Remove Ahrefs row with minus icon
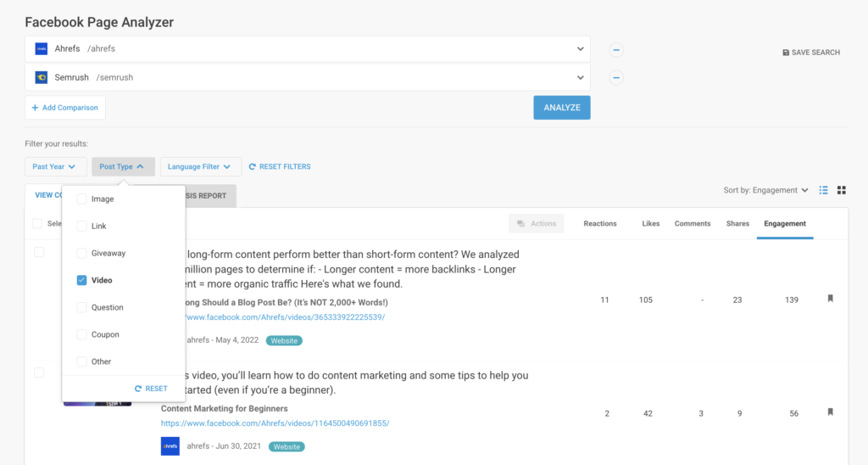This screenshot has height=465, width=868. pos(616,50)
